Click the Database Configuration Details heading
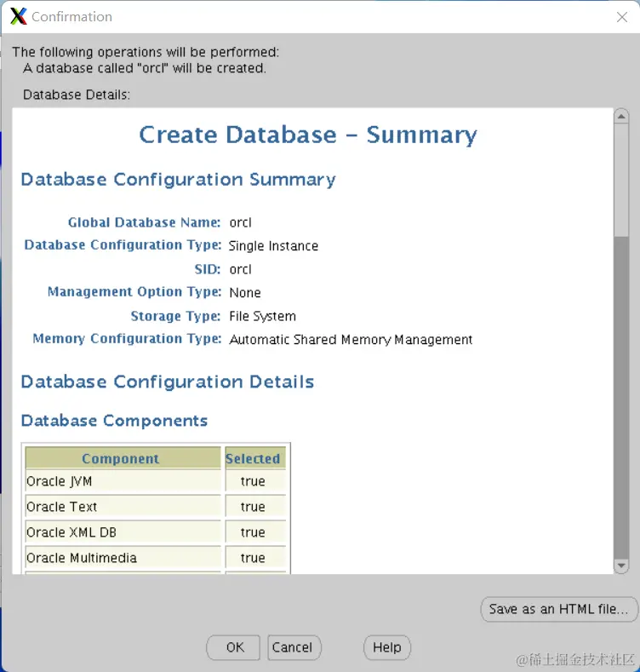Image resolution: width=640 pixels, height=672 pixels. (168, 382)
